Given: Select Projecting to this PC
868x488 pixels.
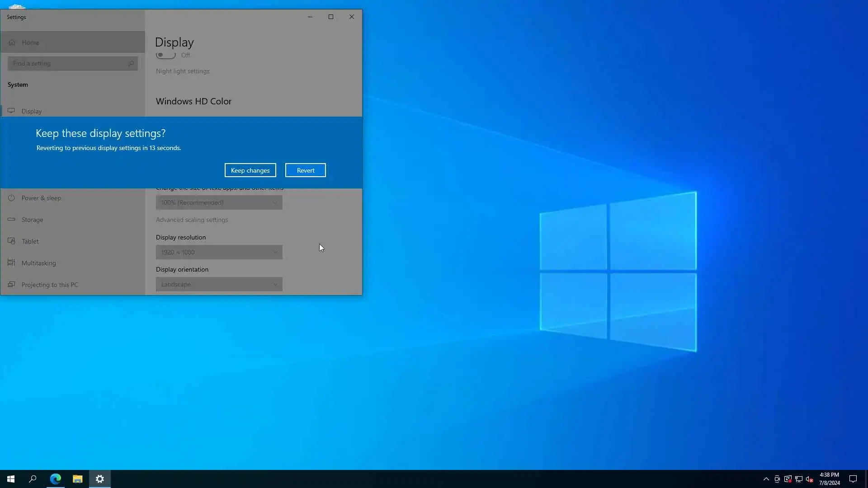Looking at the screenshot, I should tap(50, 285).
